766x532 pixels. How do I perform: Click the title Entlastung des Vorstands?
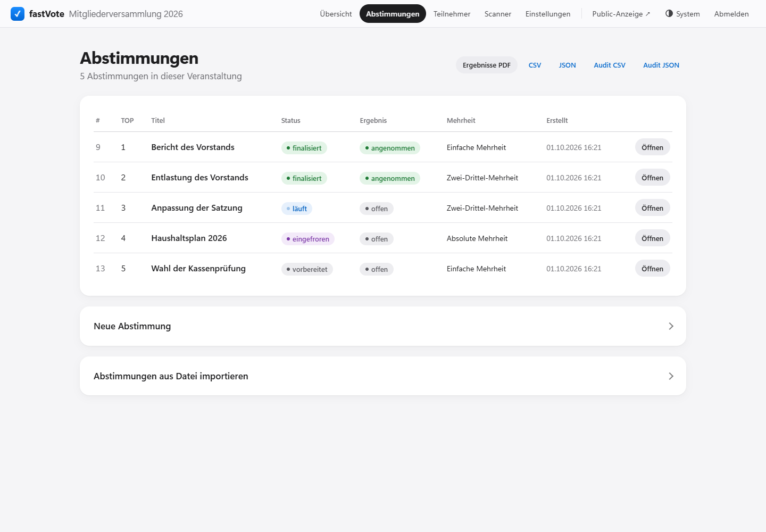coord(199,178)
